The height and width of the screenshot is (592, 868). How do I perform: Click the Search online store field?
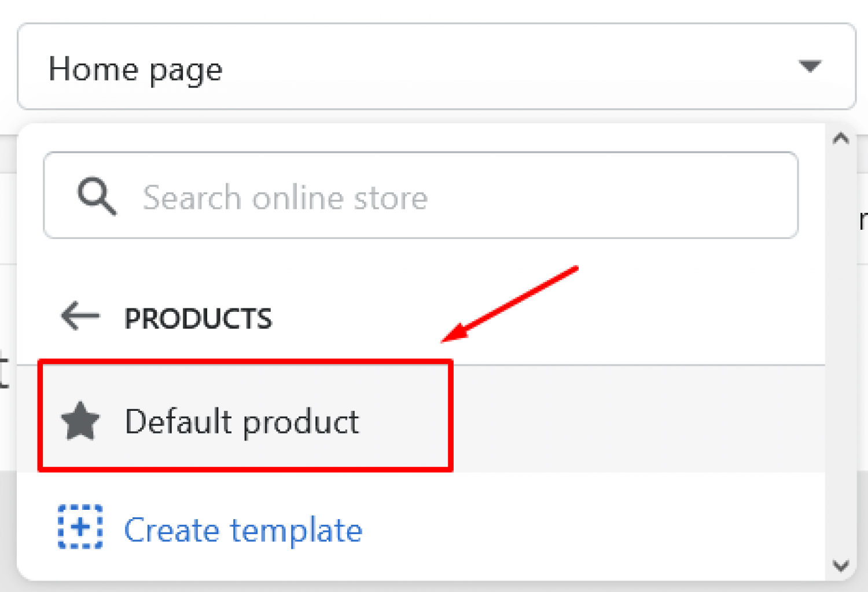click(x=421, y=195)
